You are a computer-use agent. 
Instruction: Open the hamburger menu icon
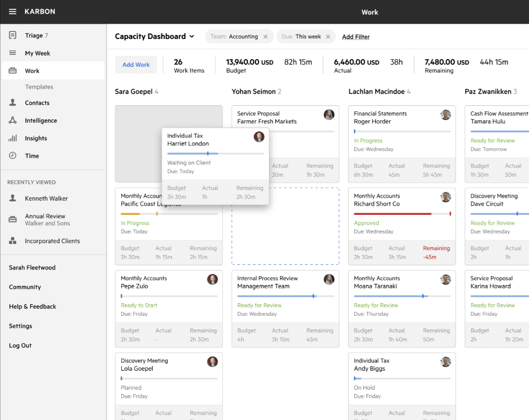click(13, 12)
